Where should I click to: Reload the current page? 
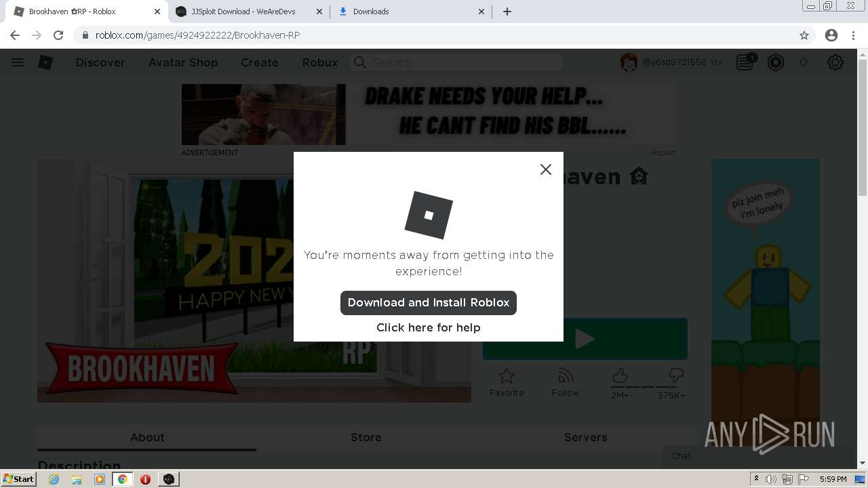point(58,35)
